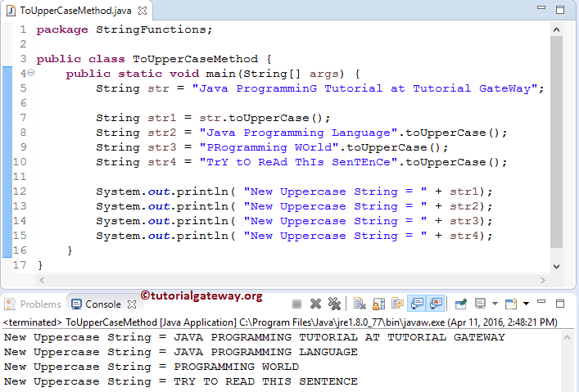
Task: Toggle Show Console When Standard Error Changes
Action: click(437, 304)
